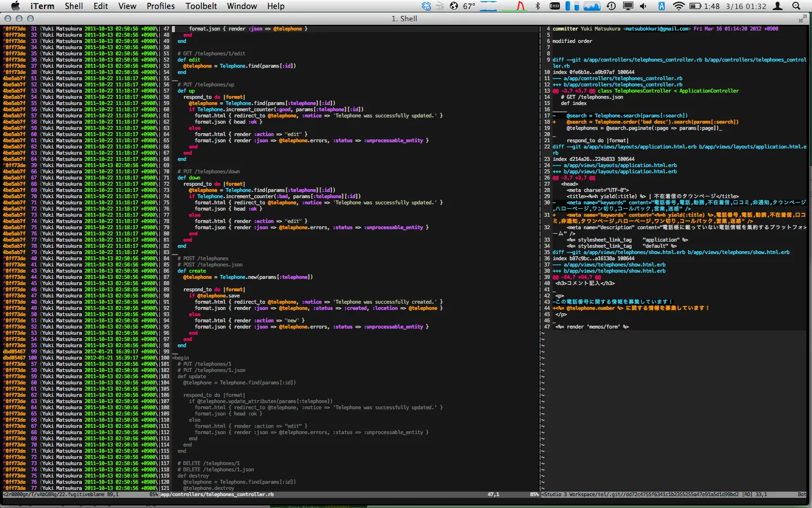Click the volume speaker icon
This screenshot has width=812, height=508.
(643, 6)
